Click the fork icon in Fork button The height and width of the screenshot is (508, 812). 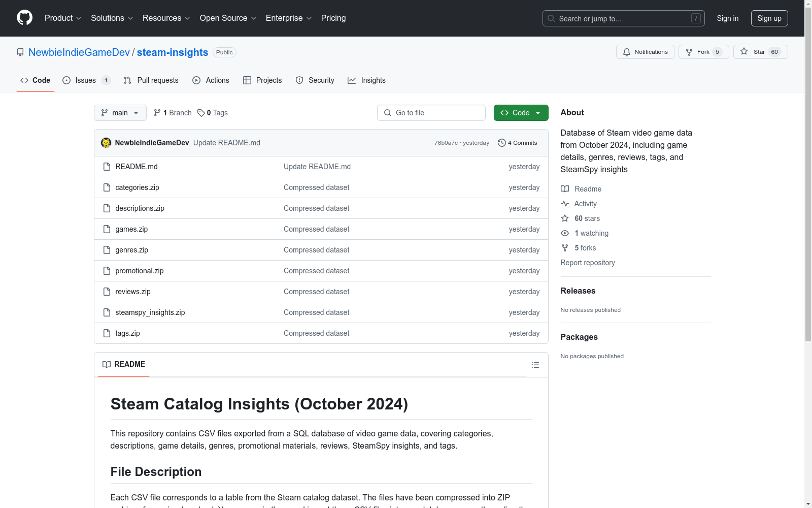tap(689, 52)
